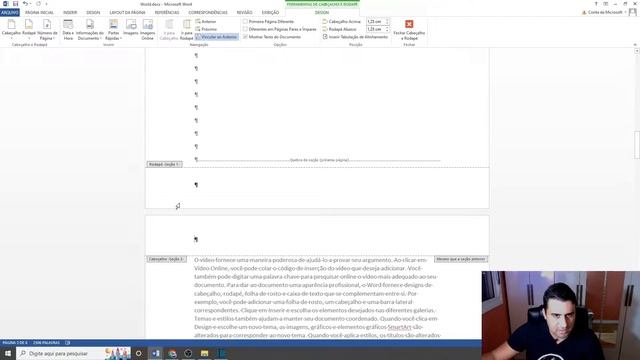This screenshot has width=640, height=360.
Task: Open Conta da Microsoft account dropdown
Action: [604, 12]
